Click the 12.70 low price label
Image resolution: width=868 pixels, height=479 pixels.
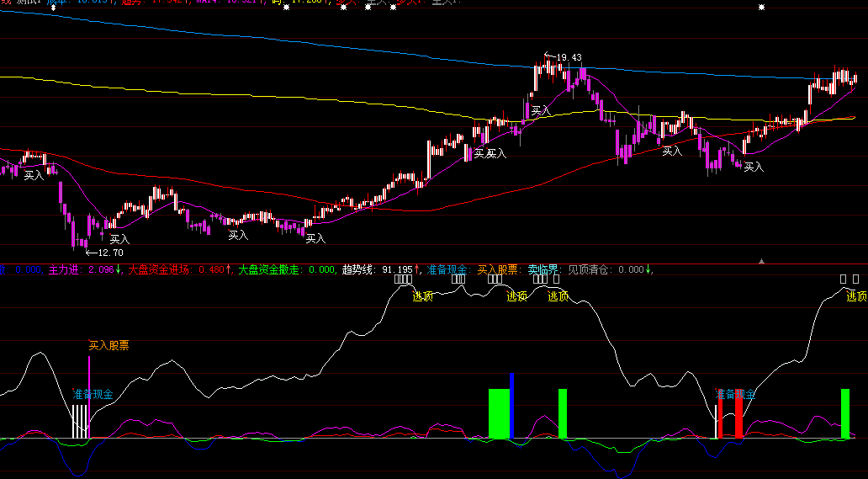pos(110,253)
